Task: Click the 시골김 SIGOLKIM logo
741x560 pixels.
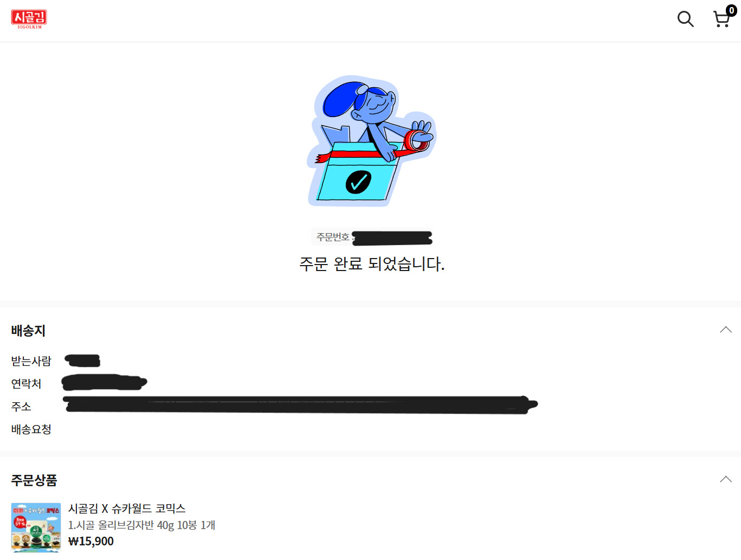Action: pyautogui.click(x=29, y=19)
